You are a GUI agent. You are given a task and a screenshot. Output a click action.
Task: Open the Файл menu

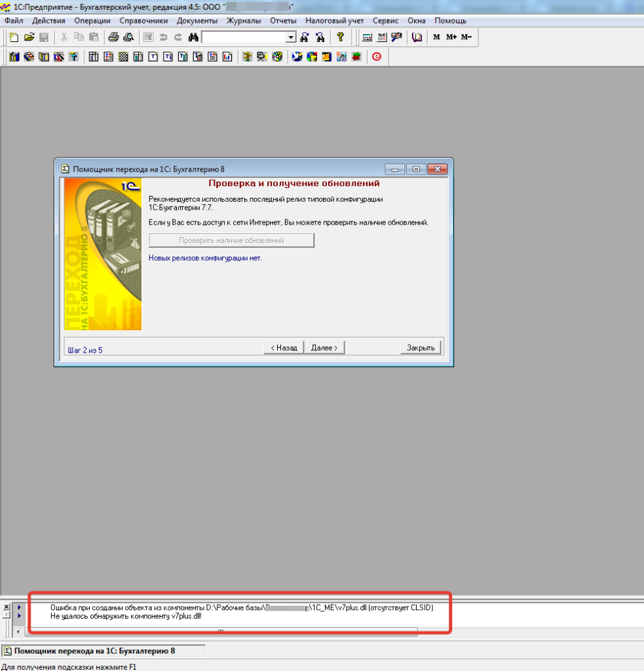coord(14,20)
